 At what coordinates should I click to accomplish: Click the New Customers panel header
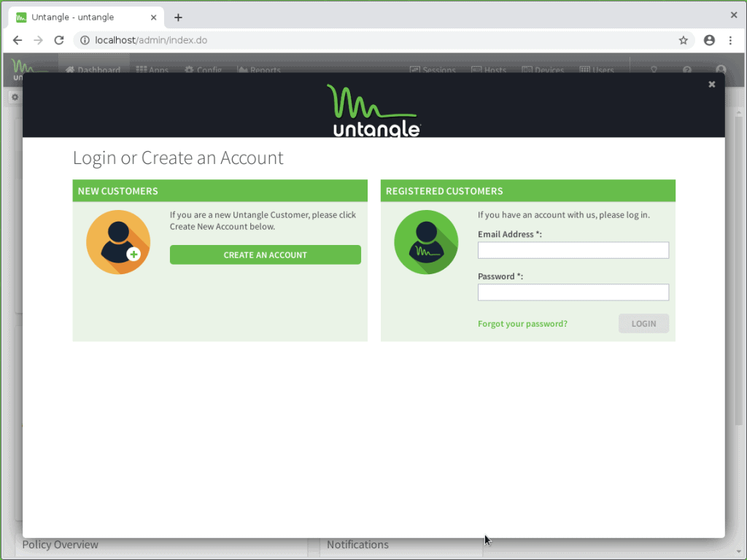[x=220, y=191]
